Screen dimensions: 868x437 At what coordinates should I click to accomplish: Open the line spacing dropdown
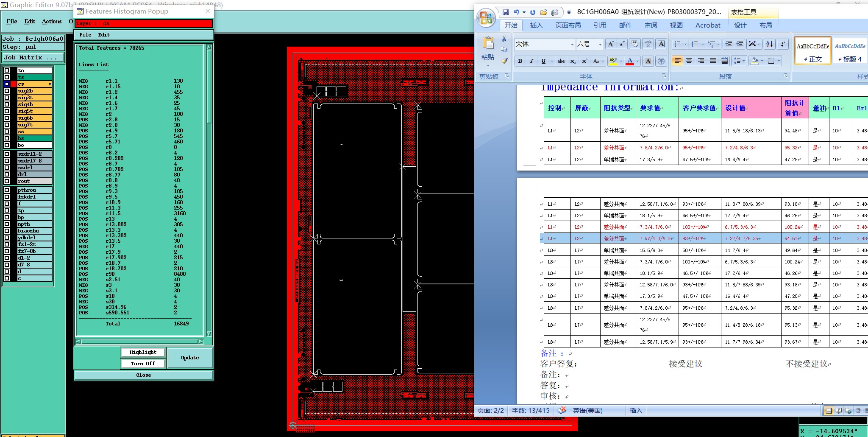[740, 61]
